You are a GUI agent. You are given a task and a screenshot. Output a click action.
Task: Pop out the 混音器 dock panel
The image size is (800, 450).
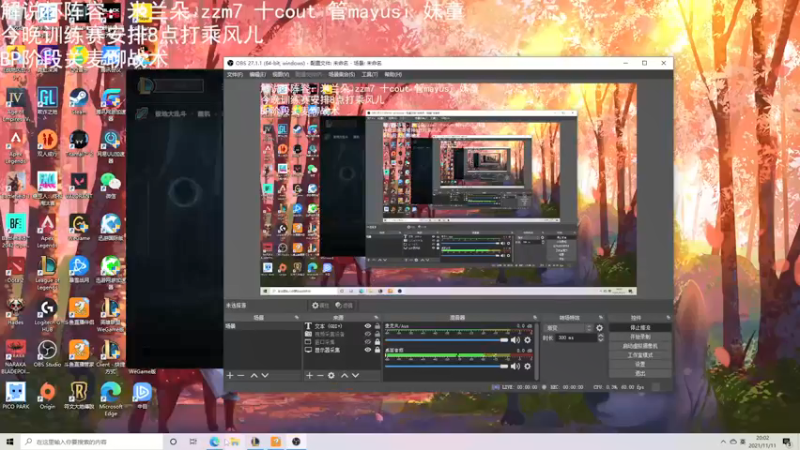[535, 317]
